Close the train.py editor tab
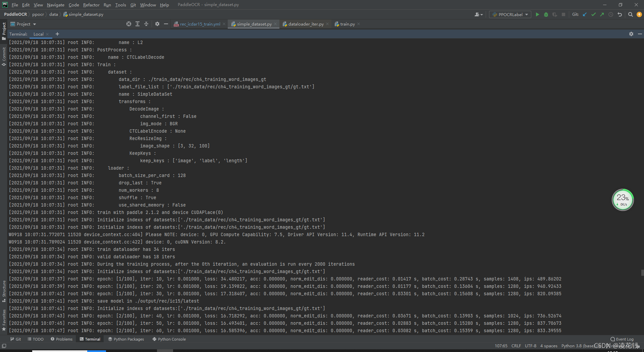644x352 pixels. 359,24
